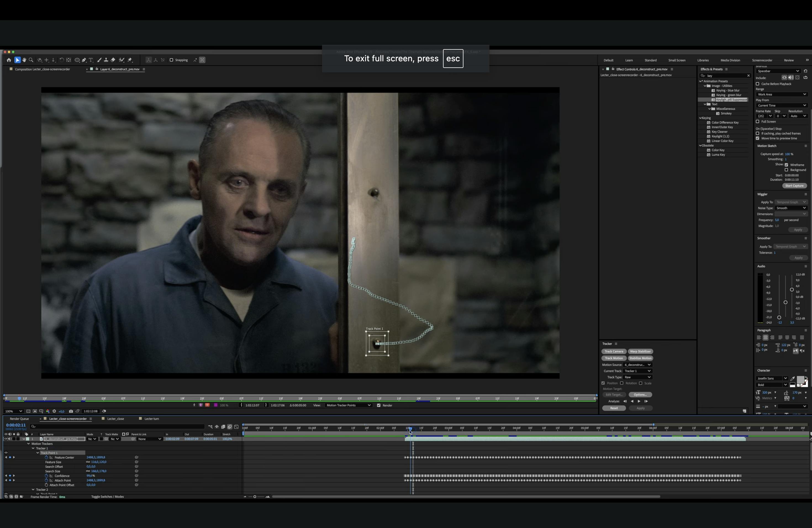
Task: Toggle Move time to preview time checkbox
Action: [x=757, y=138]
